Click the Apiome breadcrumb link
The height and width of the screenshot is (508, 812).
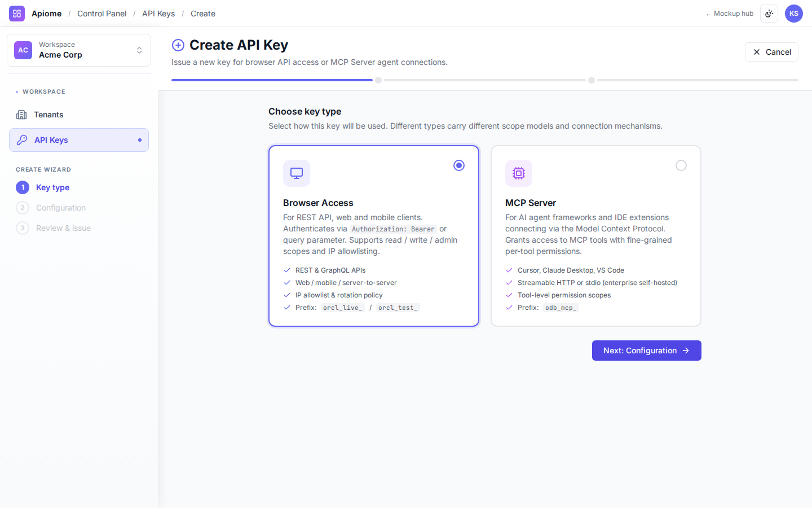(46, 14)
